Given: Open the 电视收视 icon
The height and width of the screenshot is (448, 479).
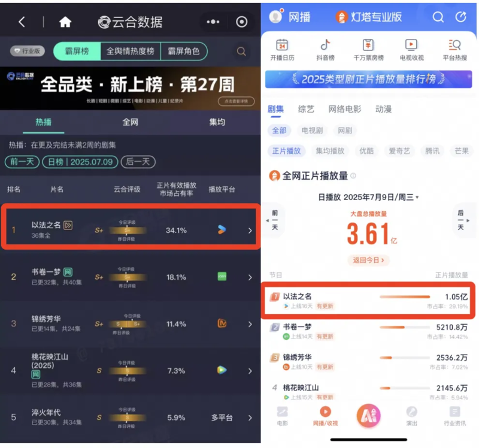Looking at the screenshot, I should pyautogui.click(x=411, y=50).
